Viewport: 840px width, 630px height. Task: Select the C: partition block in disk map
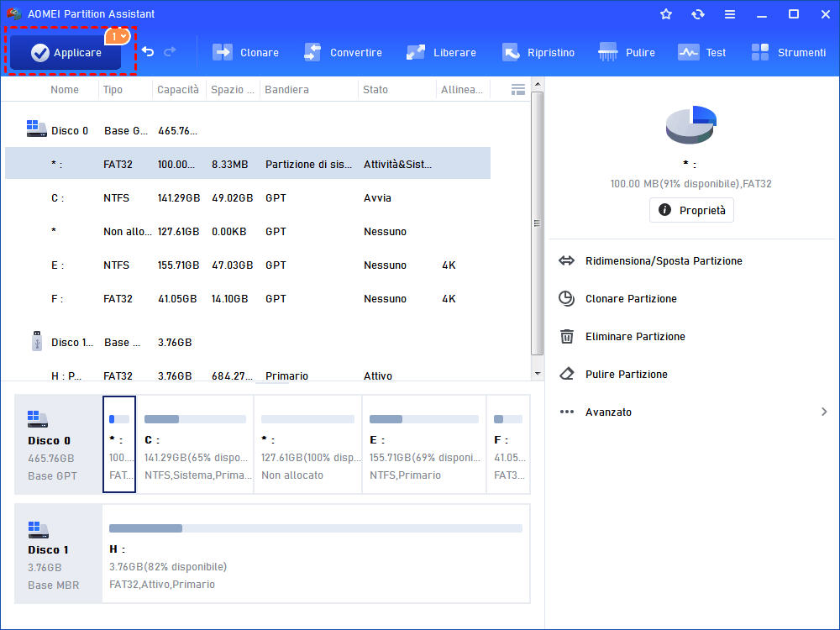(x=195, y=444)
